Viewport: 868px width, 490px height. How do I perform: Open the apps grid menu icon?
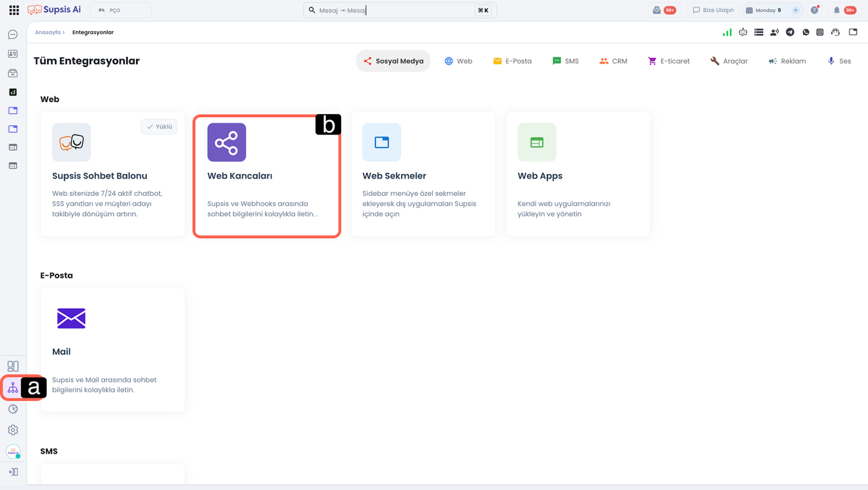pos(14,10)
